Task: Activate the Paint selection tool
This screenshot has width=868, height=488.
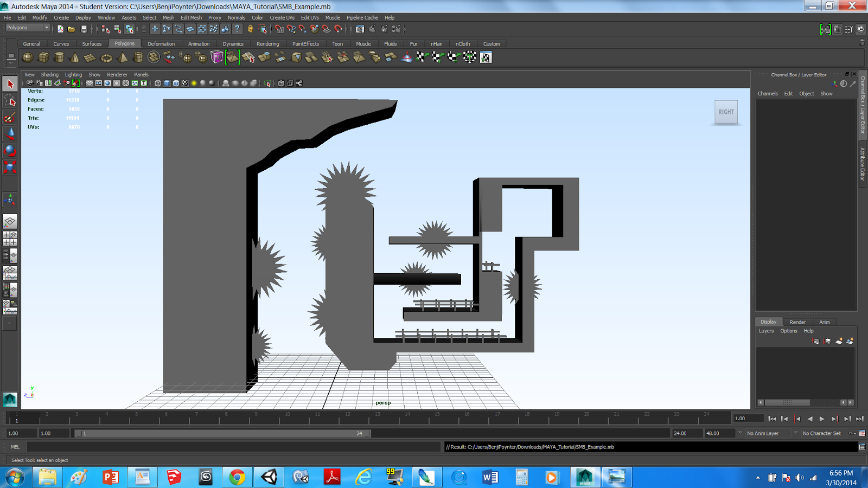Action: (10, 117)
